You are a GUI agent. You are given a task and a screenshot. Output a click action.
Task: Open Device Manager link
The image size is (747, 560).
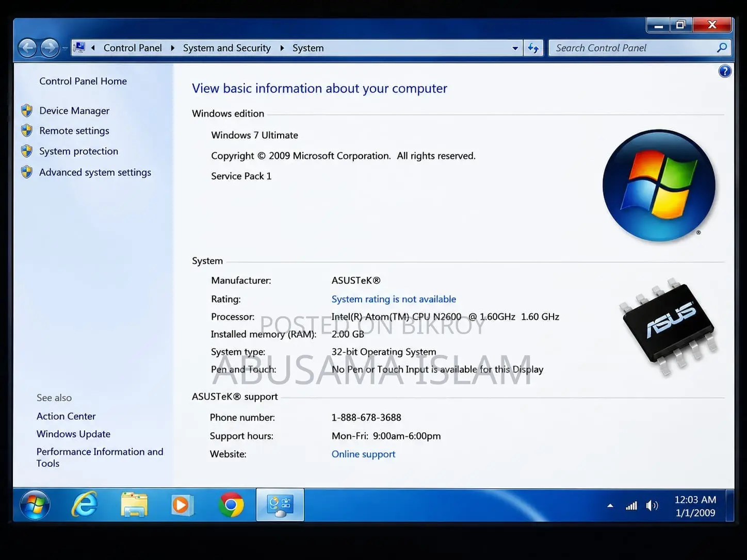coord(74,110)
